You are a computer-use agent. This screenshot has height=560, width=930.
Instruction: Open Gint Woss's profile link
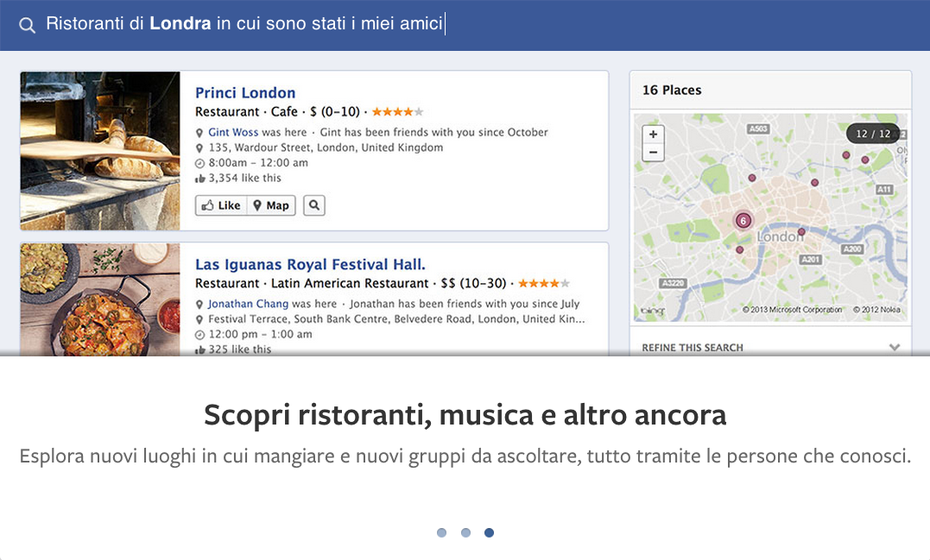coord(233,132)
